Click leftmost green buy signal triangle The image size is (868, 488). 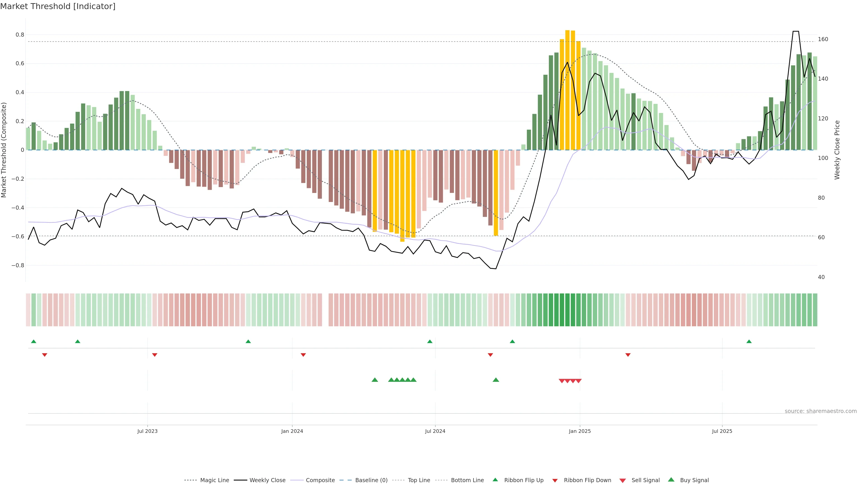point(375,380)
